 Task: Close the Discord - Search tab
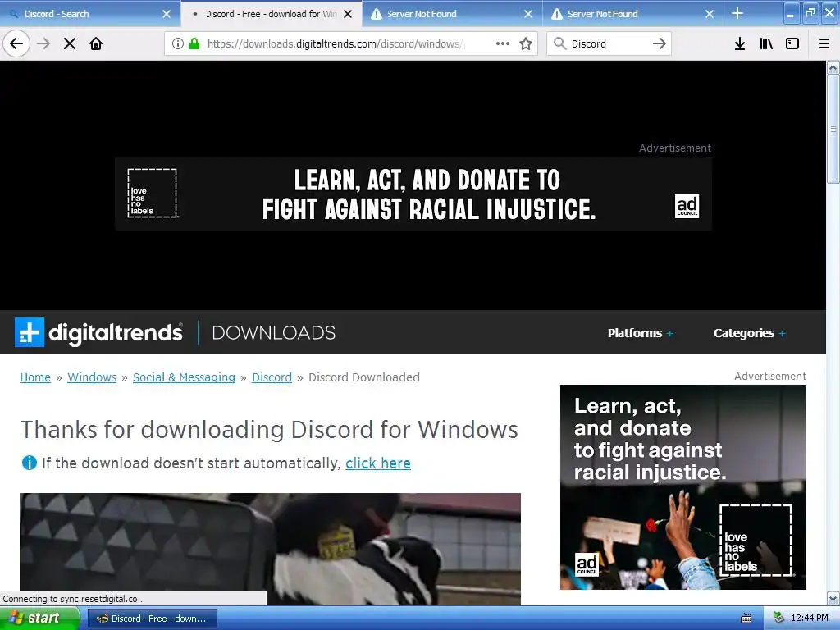coord(166,14)
